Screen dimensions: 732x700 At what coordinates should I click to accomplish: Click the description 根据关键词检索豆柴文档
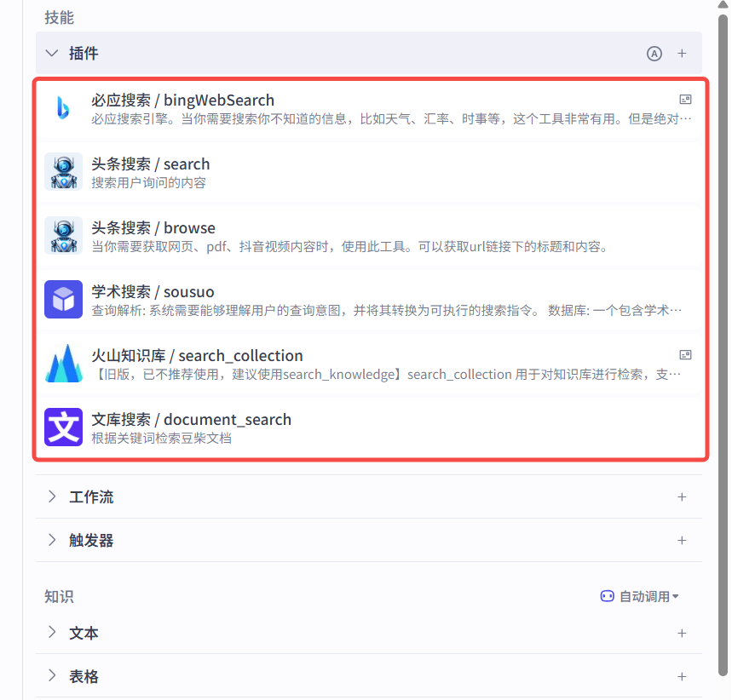tap(162, 439)
